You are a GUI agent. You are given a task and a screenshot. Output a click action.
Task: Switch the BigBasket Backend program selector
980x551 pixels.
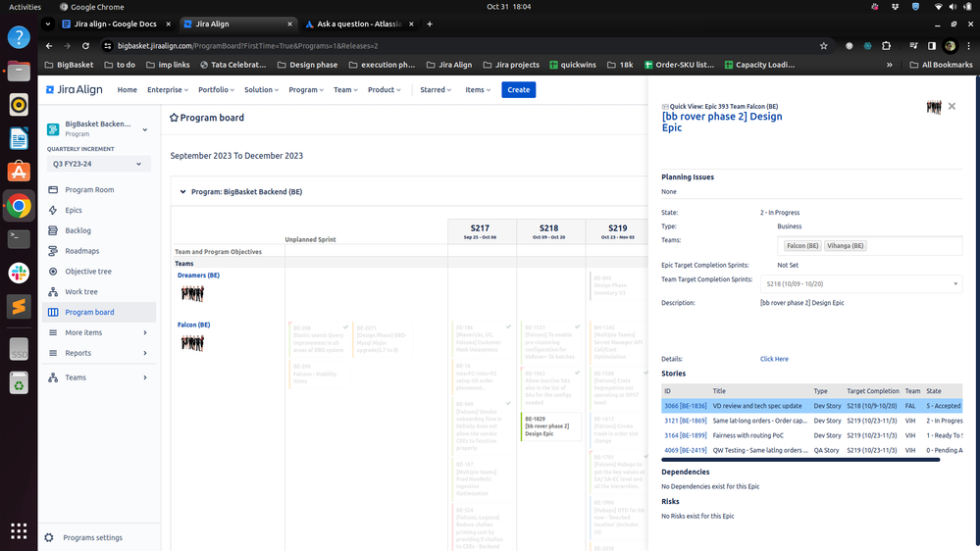[98, 128]
